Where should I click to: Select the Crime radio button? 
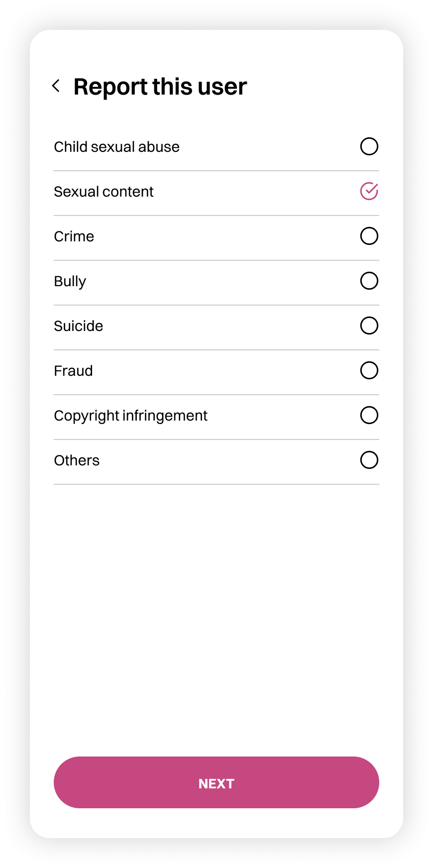[x=369, y=236]
